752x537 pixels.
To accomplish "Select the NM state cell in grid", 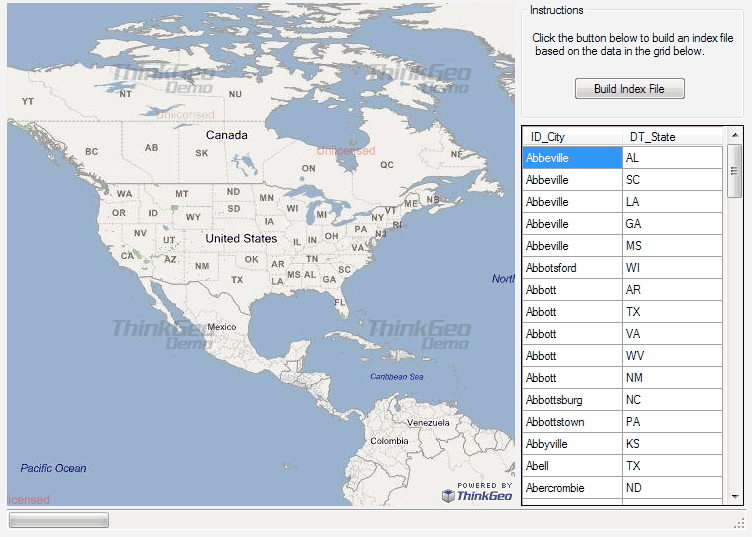I will click(x=672, y=378).
